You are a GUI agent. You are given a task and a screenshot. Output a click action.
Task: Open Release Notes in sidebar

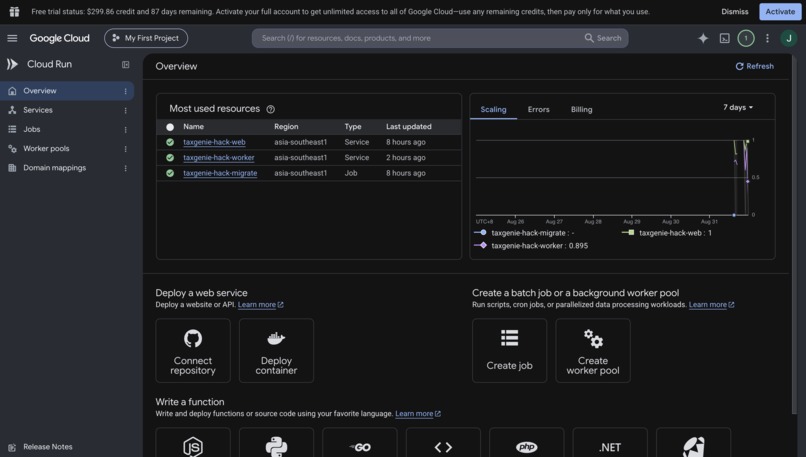coord(48,447)
